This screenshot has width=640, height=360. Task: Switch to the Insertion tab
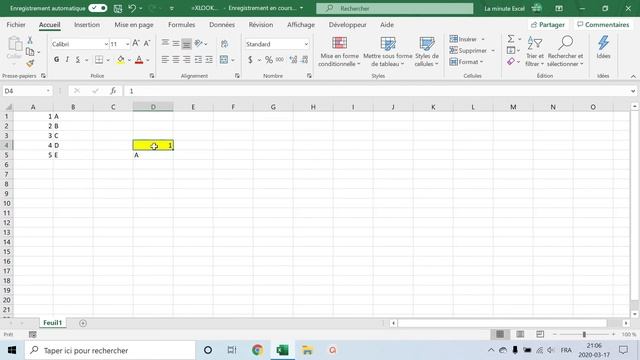coord(87,24)
